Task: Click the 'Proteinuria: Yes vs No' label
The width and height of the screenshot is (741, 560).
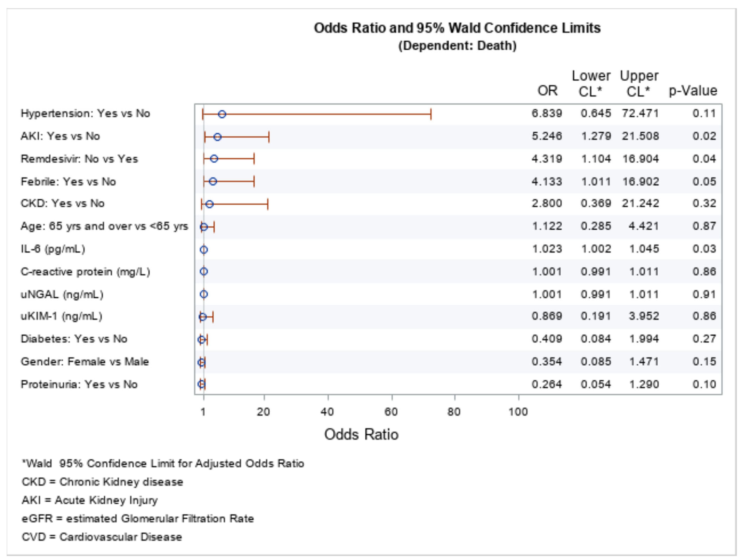Action: pyautogui.click(x=79, y=384)
